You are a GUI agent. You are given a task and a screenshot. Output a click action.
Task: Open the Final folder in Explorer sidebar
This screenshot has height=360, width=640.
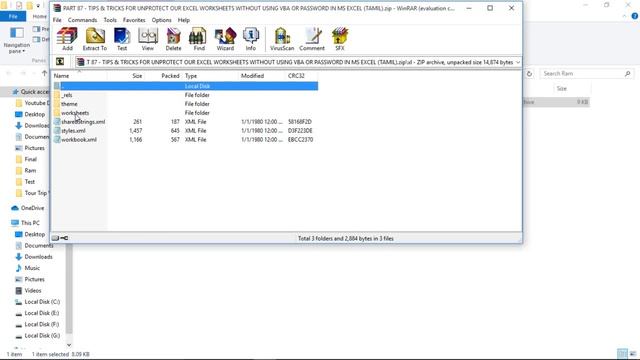(x=30, y=159)
